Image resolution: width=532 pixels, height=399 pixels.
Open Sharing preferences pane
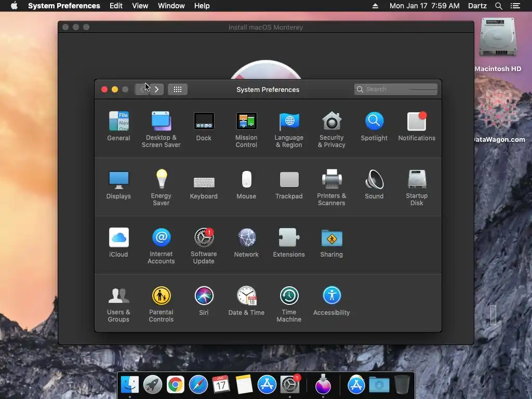click(331, 243)
